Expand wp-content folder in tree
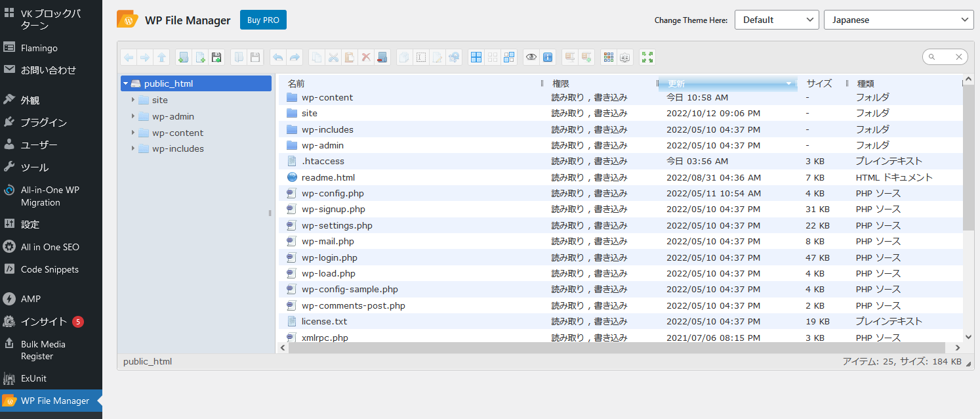Image resolution: width=980 pixels, height=419 pixels. pos(133,133)
